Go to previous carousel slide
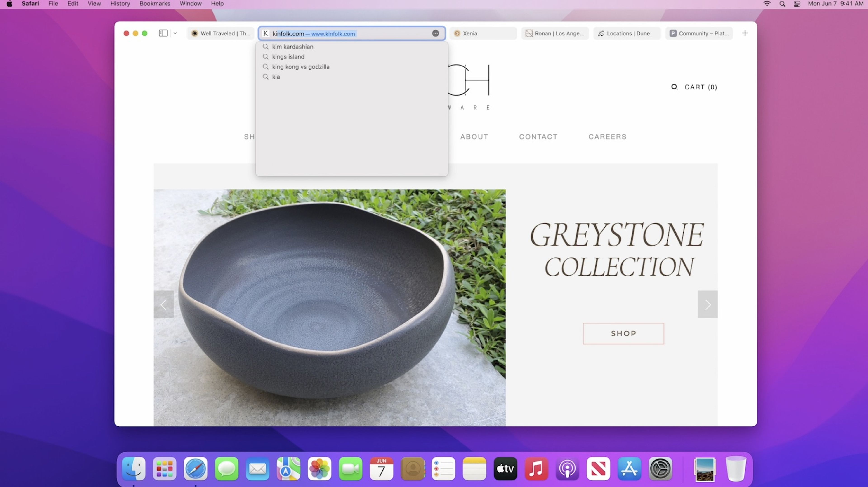The height and width of the screenshot is (487, 868). (x=164, y=304)
